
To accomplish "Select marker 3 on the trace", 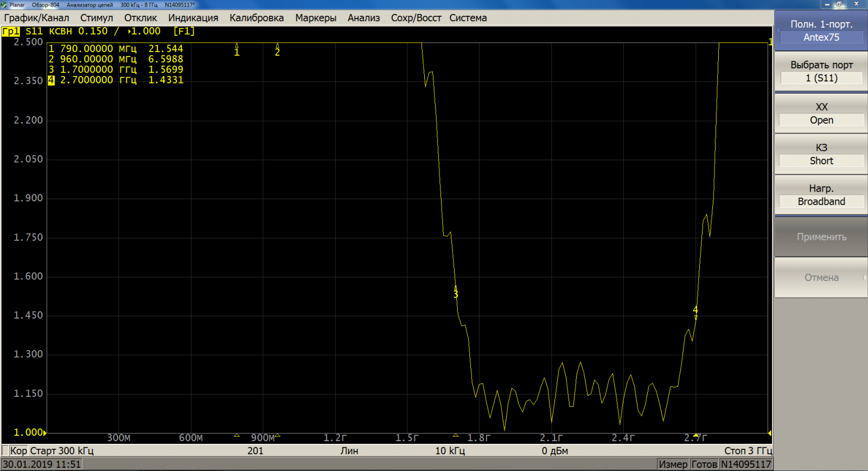I will 456,292.
